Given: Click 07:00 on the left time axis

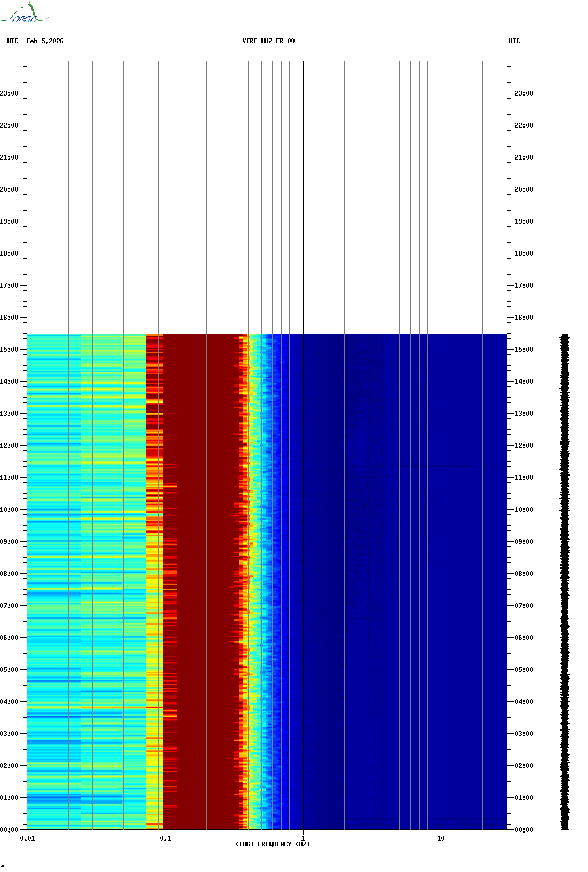Looking at the screenshot, I should click(x=9, y=606).
